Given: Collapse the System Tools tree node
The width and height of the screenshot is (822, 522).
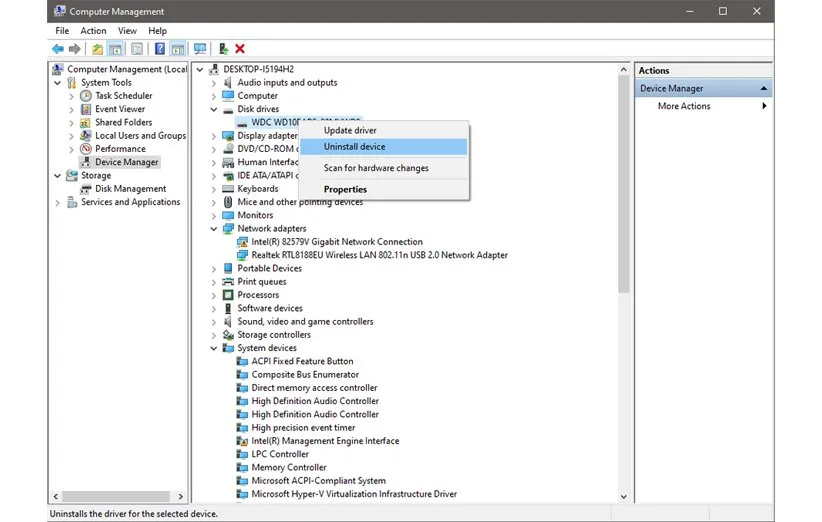Looking at the screenshot, I should click(x=58, y=83).
